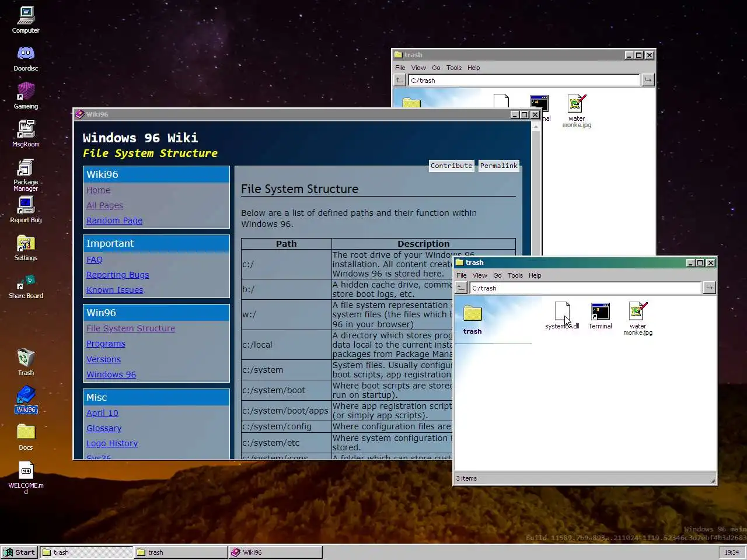Launch Package Manager from desktop
Screen dimensions: 747x560
26,175
